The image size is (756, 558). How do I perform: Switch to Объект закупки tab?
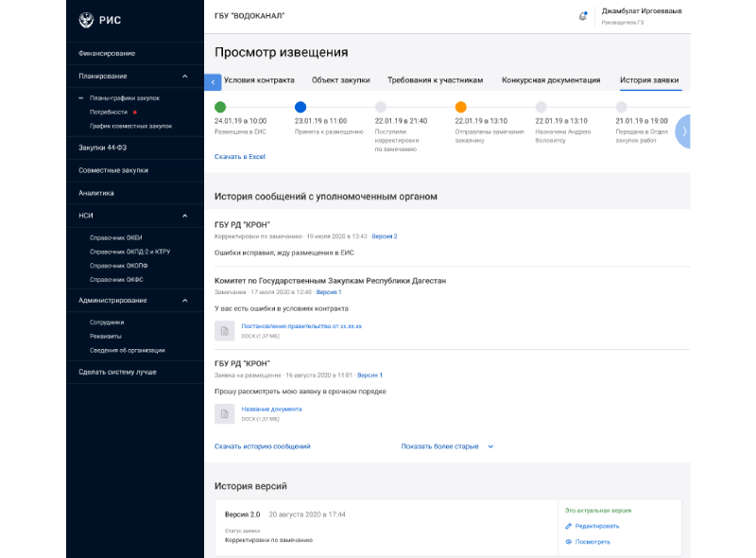click(x=341, y=80)
